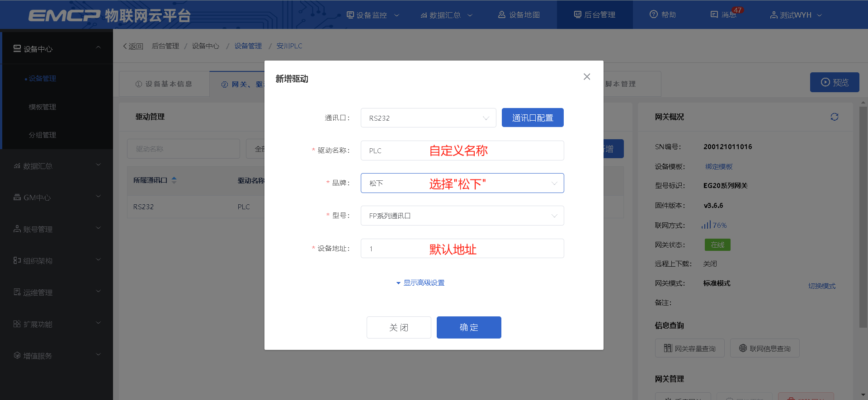Click the 通讯口配置 button
This screenshot has height=400, width=868.
pos(532,118)
